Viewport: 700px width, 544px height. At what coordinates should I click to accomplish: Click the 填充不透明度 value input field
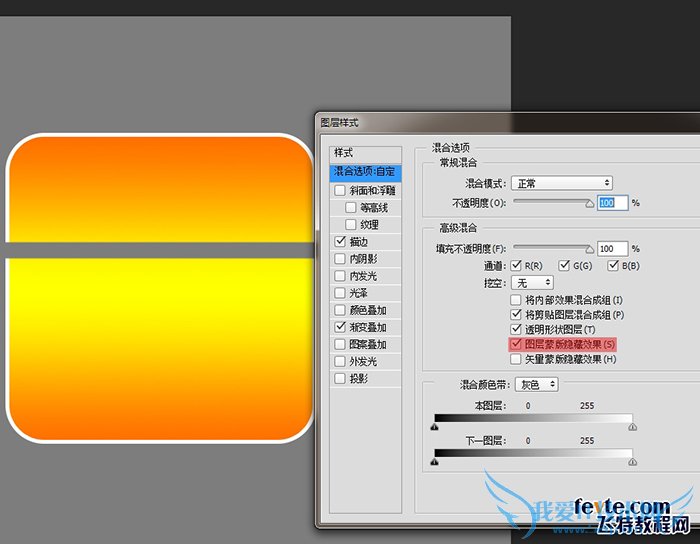pyautogui.click(x=612, y=248)
